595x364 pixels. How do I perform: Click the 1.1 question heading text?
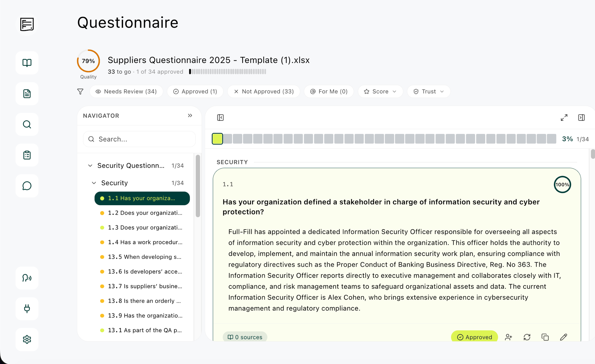click(x=381, y=207)
